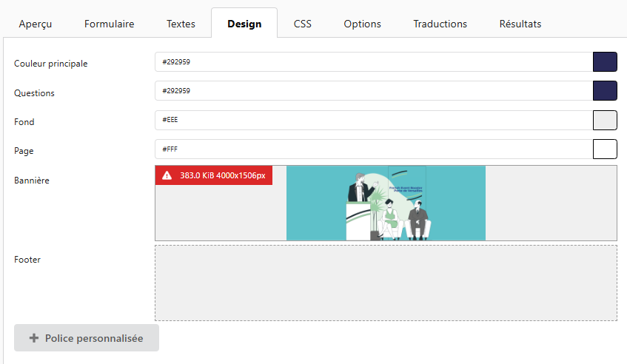Image resolution: width=627 pixels, height=364 pixels.
Task: Select the Design tab
Action: 244,24
